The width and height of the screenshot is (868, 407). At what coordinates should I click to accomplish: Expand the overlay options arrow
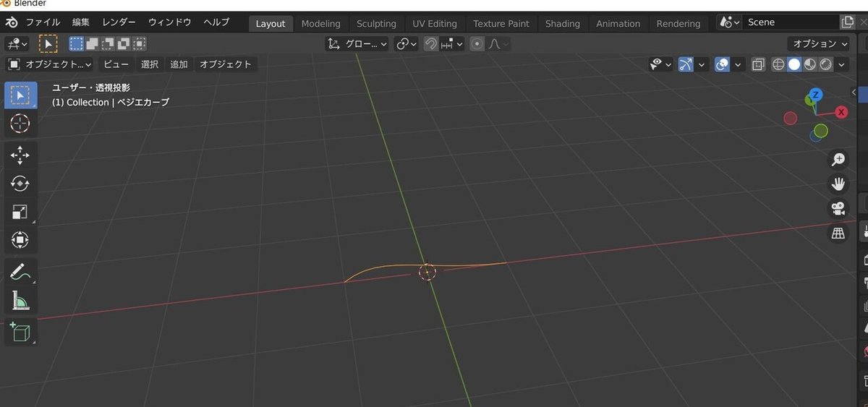tap(738, 64)
